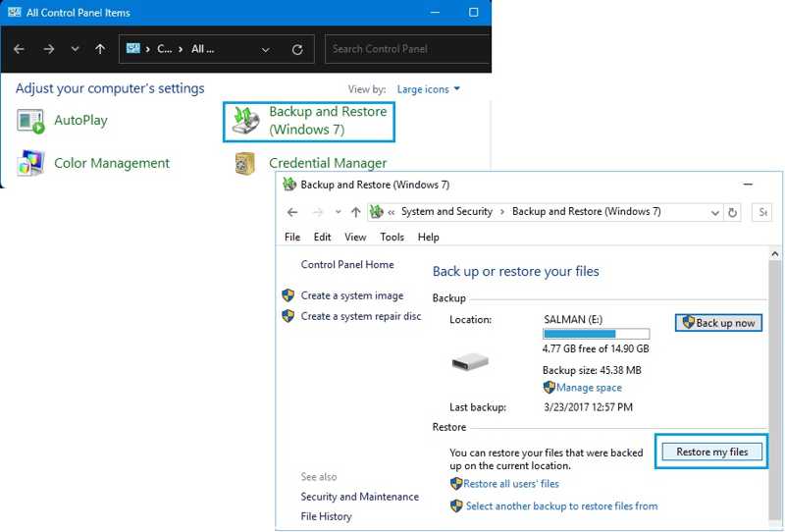Image resolution: width=785 pixels, height=532 pixels.
Task: Expand address dropdown in Backup and Restore window
Action: click(715, 213)
